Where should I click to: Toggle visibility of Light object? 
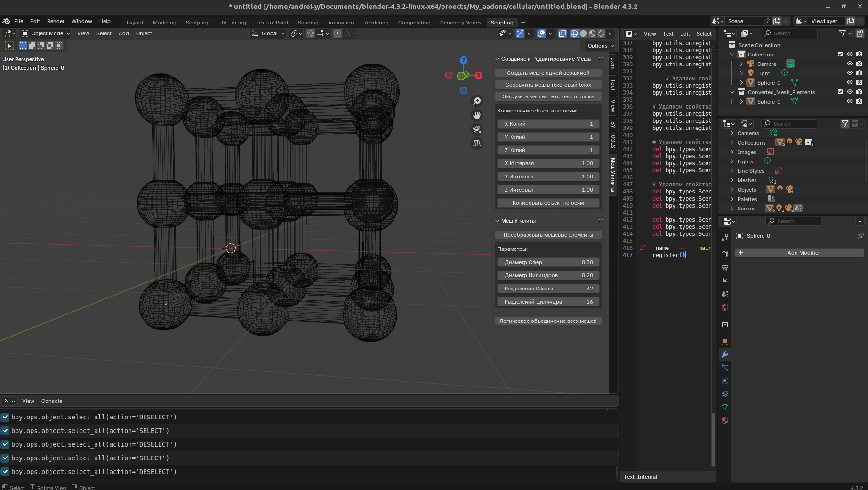850,73
